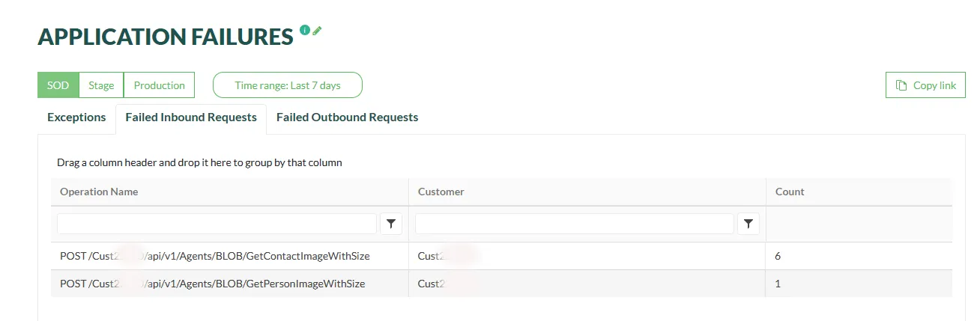
Task: Sort by the Count column header
Action: point(790,192)
